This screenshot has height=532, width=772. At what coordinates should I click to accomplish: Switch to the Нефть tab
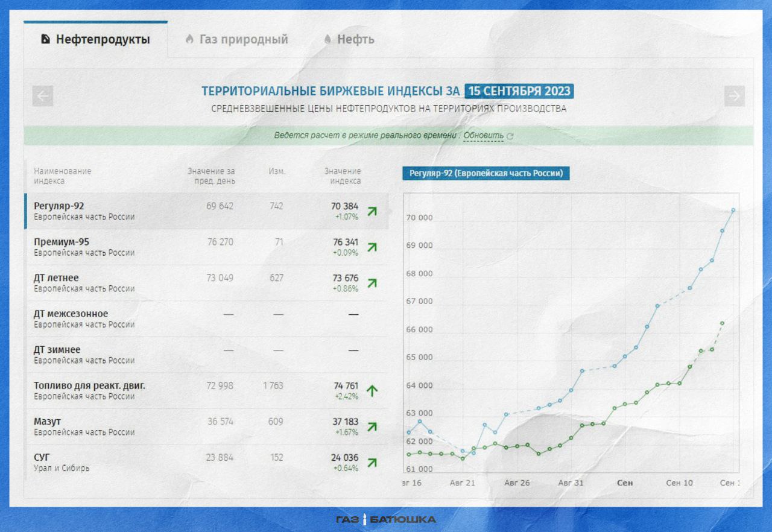[349, 40]
